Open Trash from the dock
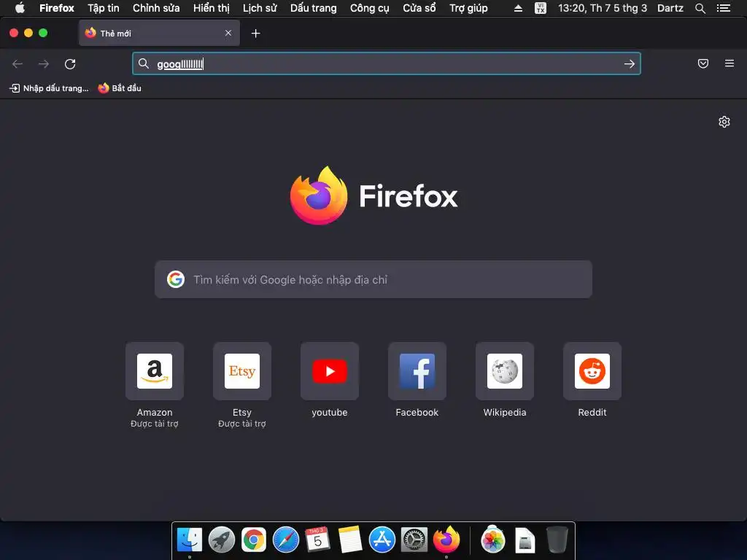 click(x=557, y=540)
